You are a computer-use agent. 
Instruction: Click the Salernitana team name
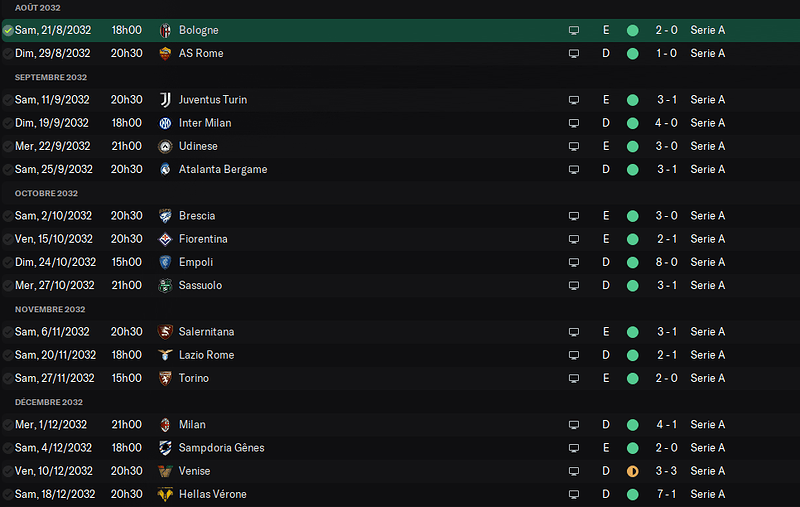[206, 332]
